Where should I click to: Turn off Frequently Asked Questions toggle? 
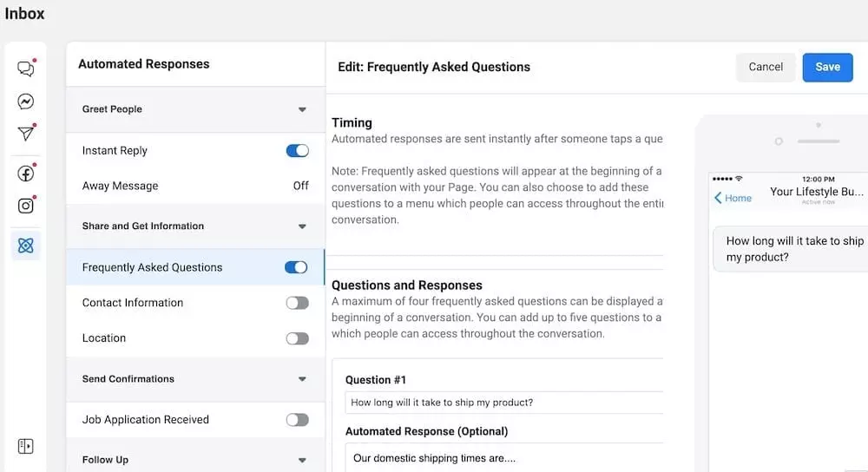tap(296, 267)
